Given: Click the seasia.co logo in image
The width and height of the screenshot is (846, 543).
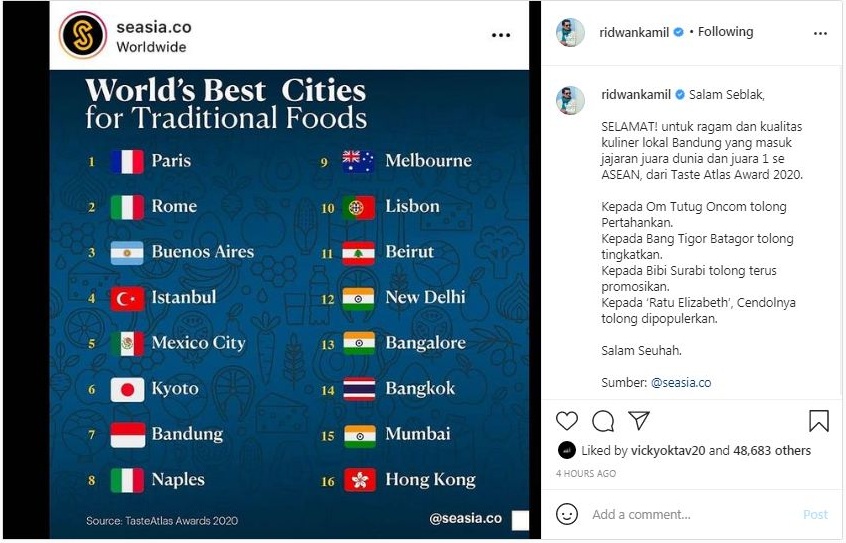Looking at the screenshot, I should pos(82,36).
